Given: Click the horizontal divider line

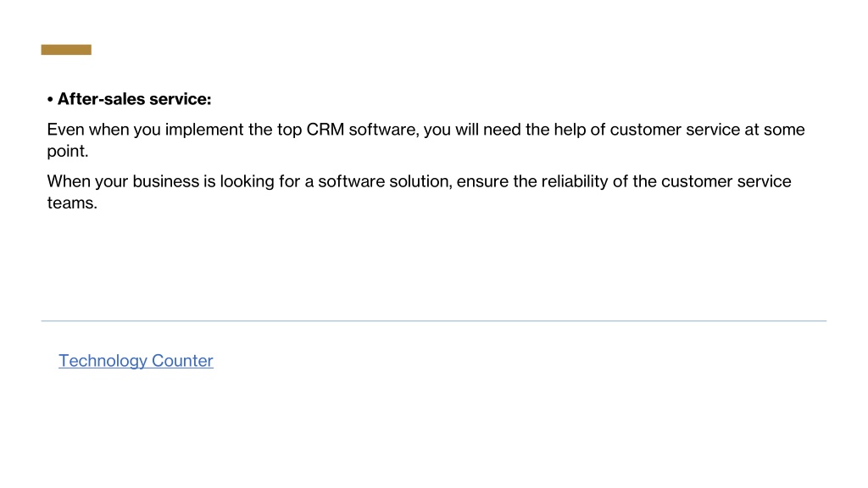Looking at the screenshot, I should (433, 321).
